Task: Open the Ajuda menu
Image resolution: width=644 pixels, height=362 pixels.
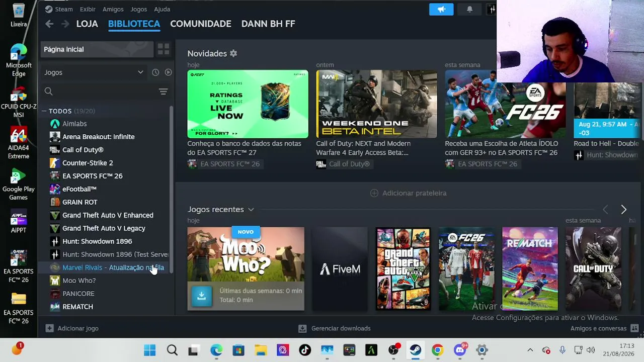Action: (162, 9)
